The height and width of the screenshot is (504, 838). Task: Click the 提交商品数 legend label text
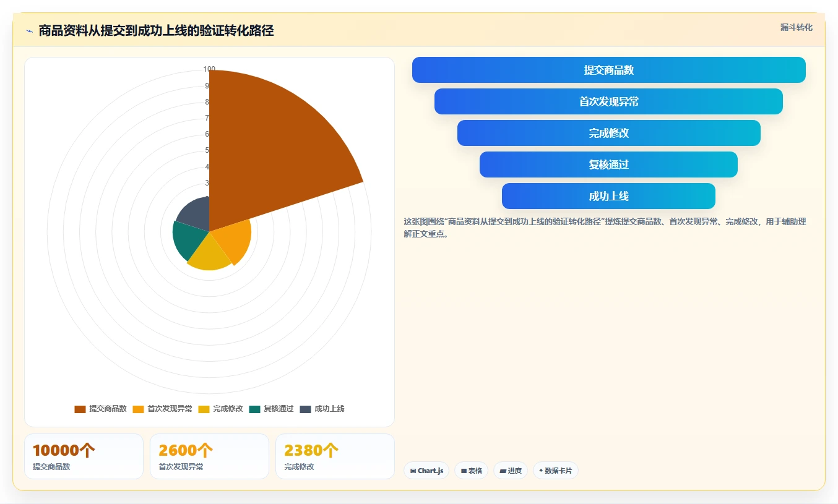tap(108, 409)
